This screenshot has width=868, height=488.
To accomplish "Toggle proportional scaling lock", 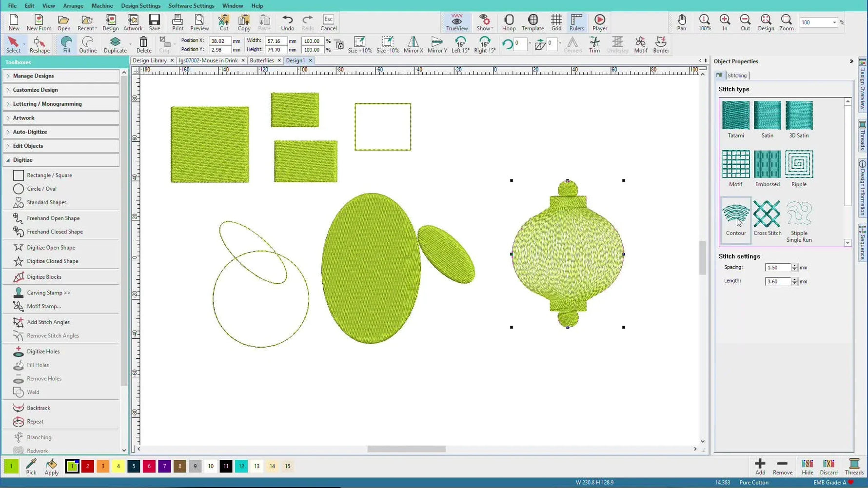I will coord(338,45).
